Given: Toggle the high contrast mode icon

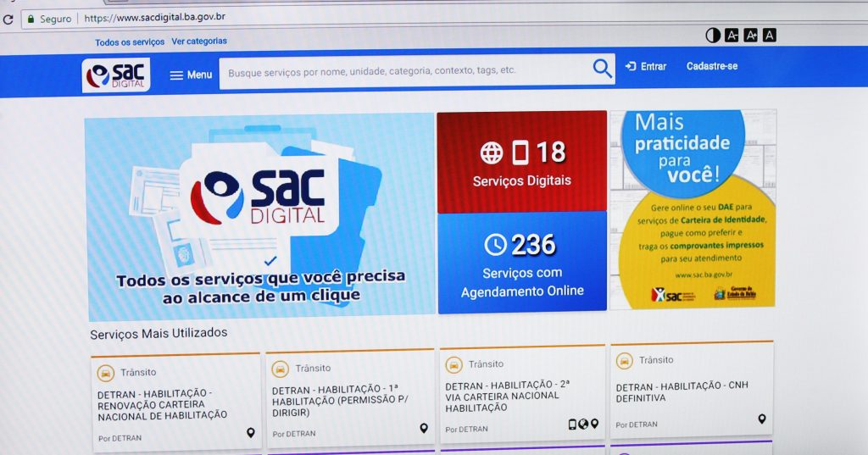Looking at the screenshot, I should 713,36.
